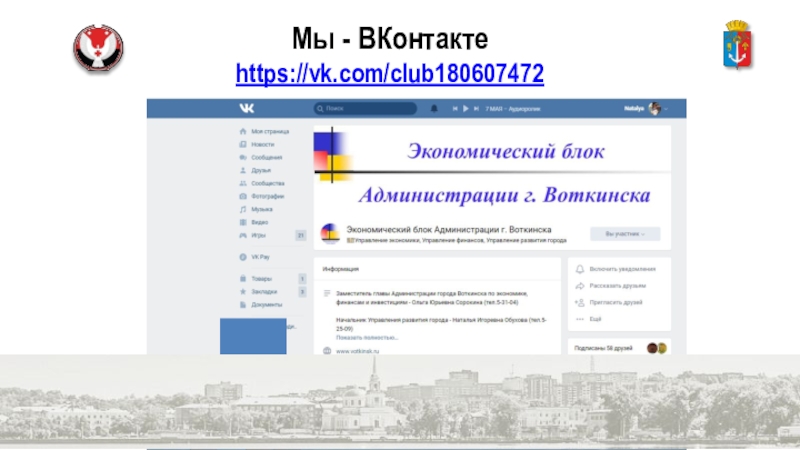Click the share arrow beside Рассказать друзьям
Viewport: 800px width, 450px height.
(580, 286)
